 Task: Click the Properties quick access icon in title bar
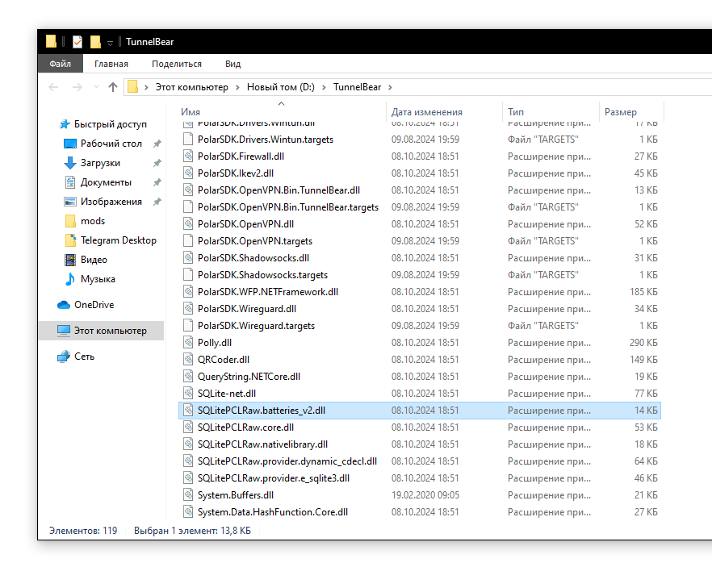click(x=77, y=42)
